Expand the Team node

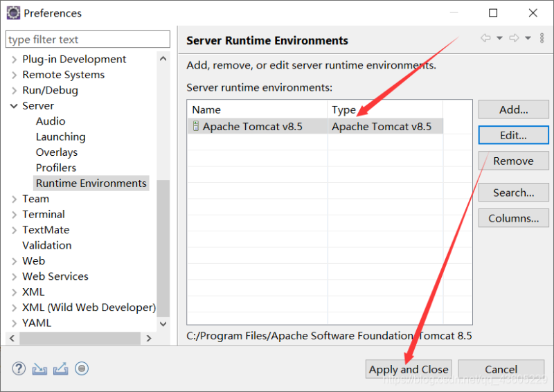[14, 199]
